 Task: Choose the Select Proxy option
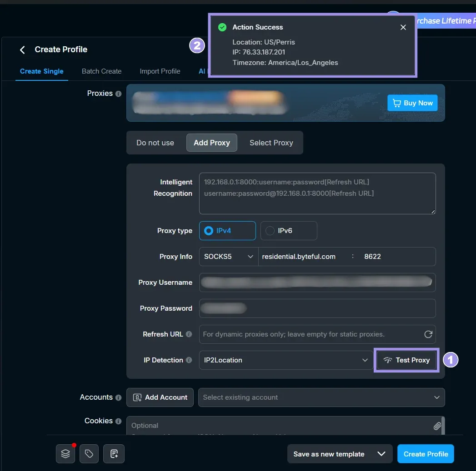pyautogui.click(x=271, y=143)
